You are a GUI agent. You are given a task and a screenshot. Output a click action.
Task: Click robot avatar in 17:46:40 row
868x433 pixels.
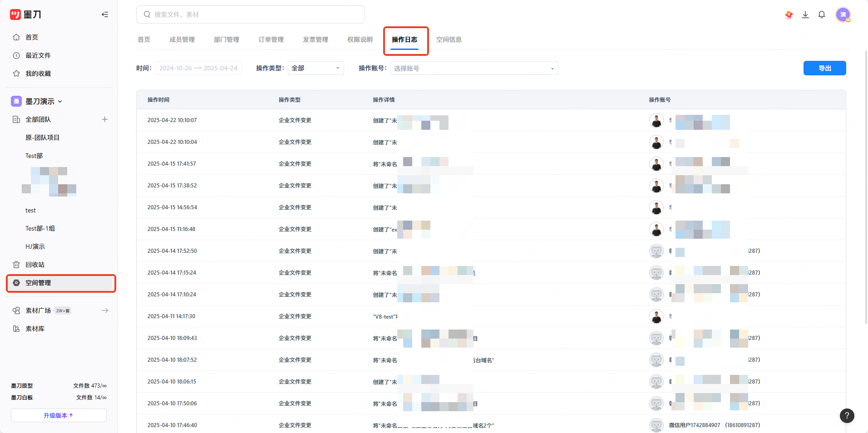(x=656, y=425)
